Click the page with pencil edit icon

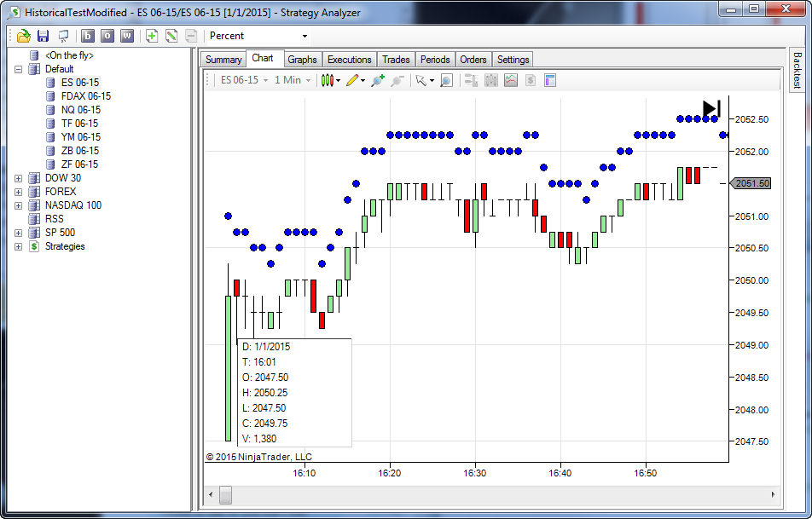[x=171, y=36]
